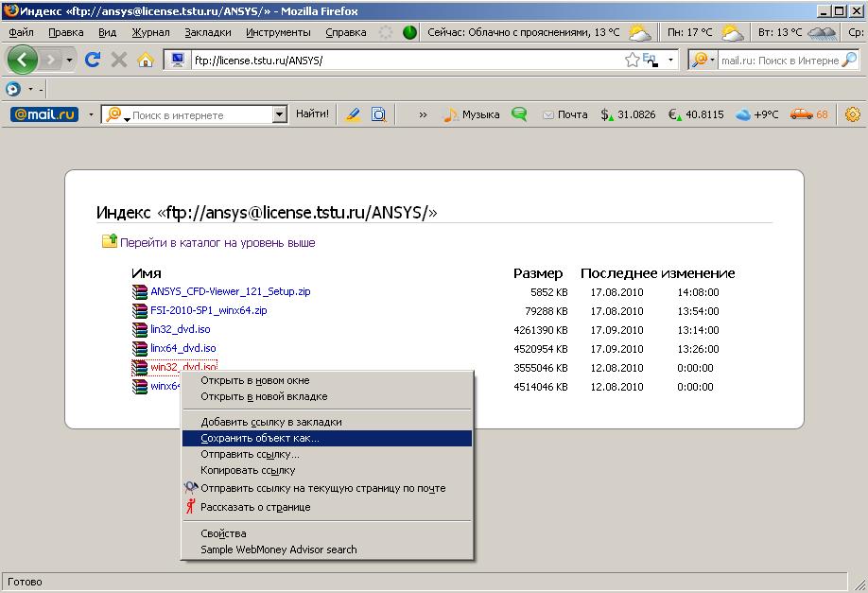Expand the dropdown next to the @mail.ru logo
868x593 pixels.
[91, 115]
